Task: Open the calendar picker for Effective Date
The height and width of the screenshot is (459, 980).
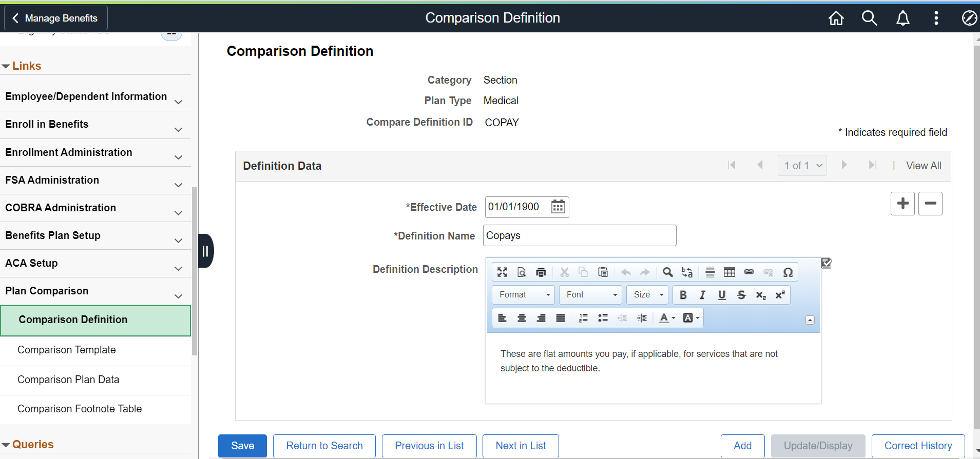Action: click(x=558, y=207)
